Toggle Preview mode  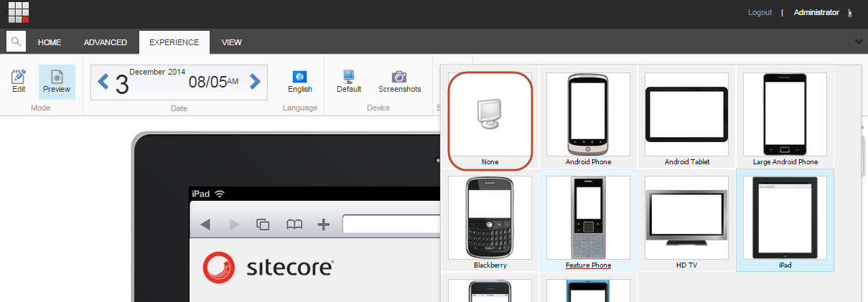coord(57,82)
